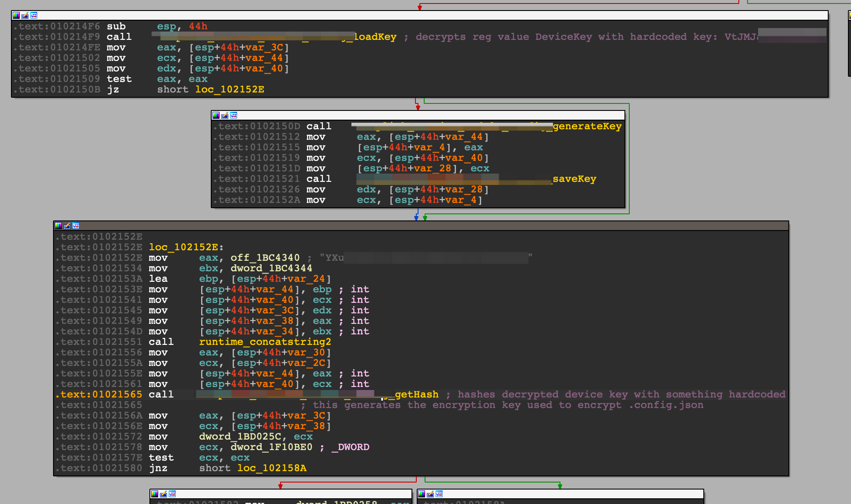Screen dimensions: 851x504
Task: Click pencil edit icon on block 0102158A
Action: pyautogui.click(x=430, y=494)
